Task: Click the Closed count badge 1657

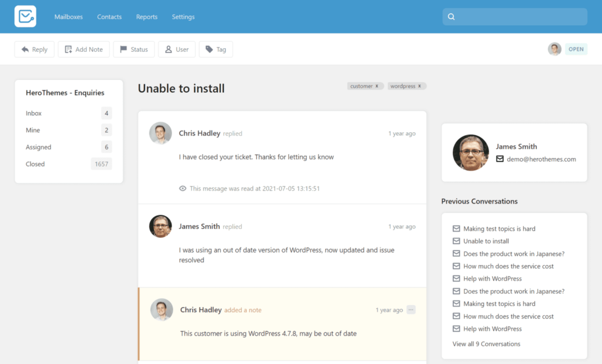Action: (x=101, y=164)
